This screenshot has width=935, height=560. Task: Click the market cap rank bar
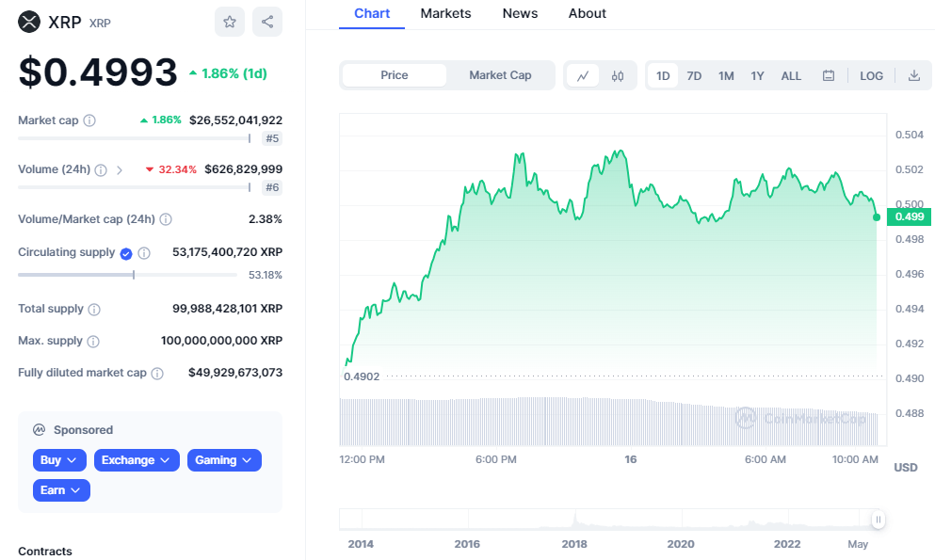[134, 138]
